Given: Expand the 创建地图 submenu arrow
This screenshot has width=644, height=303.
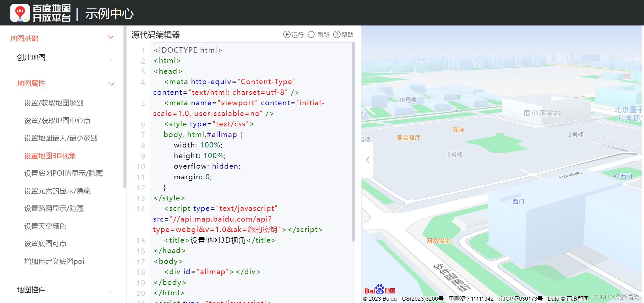Looking at the screenshot, I should [x=110, y=60].
